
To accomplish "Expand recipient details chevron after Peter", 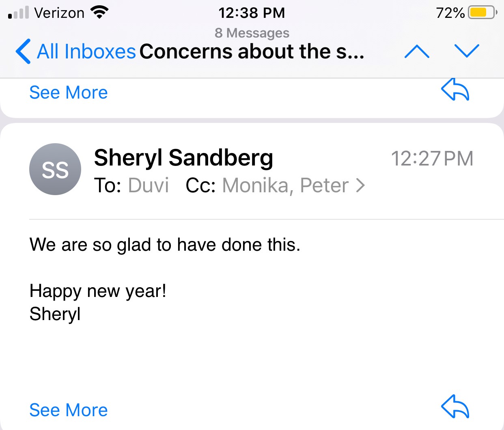I will pos(360,186).
